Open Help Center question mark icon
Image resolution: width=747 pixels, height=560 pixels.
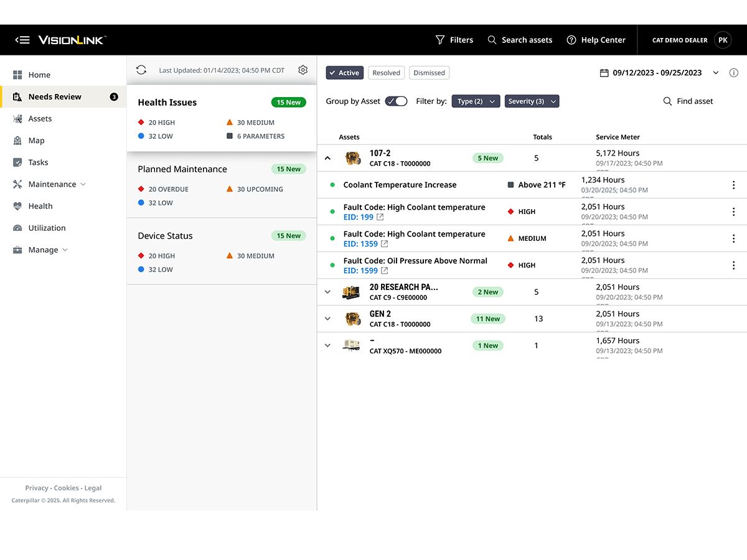[x=571, y=40]
